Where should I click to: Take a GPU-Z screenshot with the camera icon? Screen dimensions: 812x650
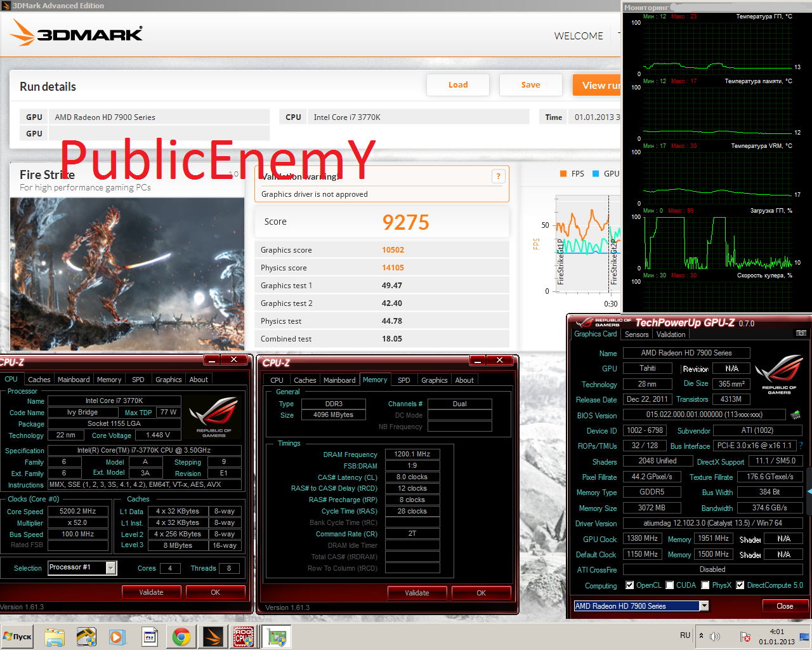point(801,333)
